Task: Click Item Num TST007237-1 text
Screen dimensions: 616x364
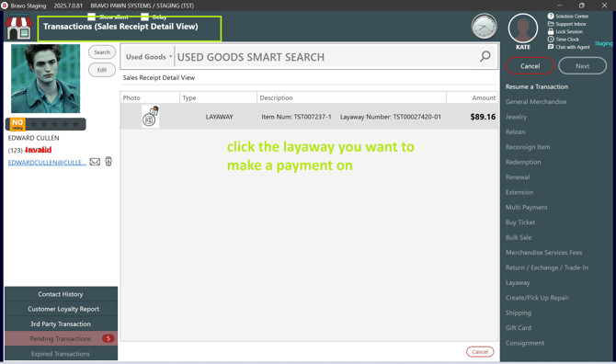Action: click(x=297, y=117)
